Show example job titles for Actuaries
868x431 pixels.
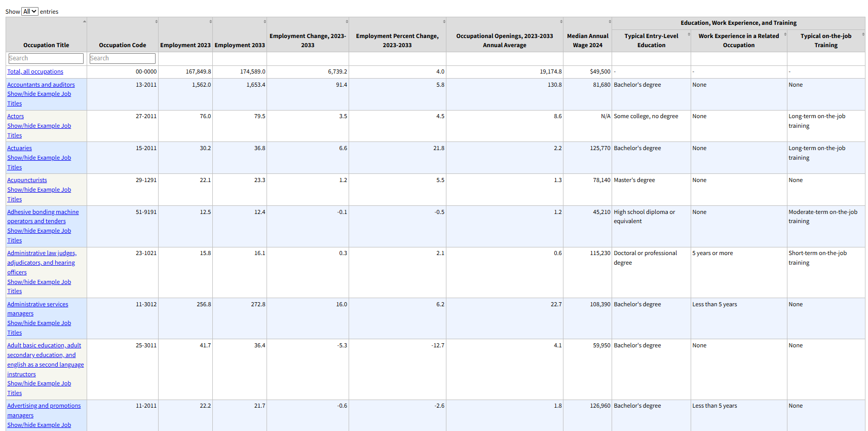pos(39,163)
